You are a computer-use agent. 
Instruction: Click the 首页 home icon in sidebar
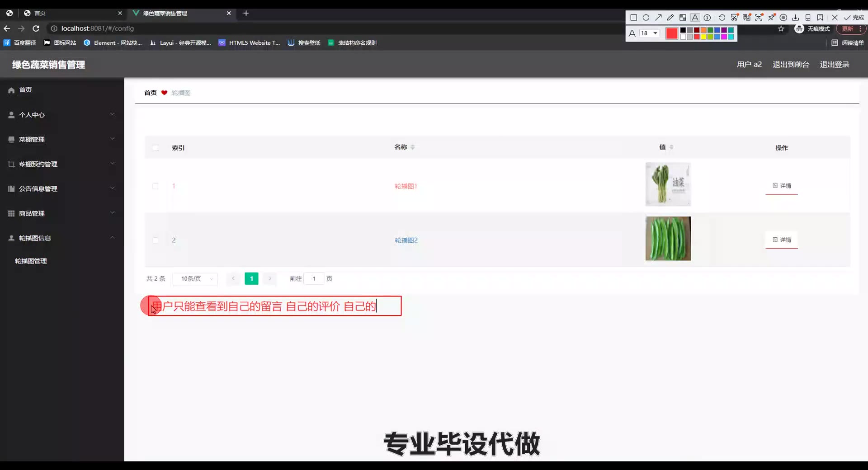[x=11, y=90]
